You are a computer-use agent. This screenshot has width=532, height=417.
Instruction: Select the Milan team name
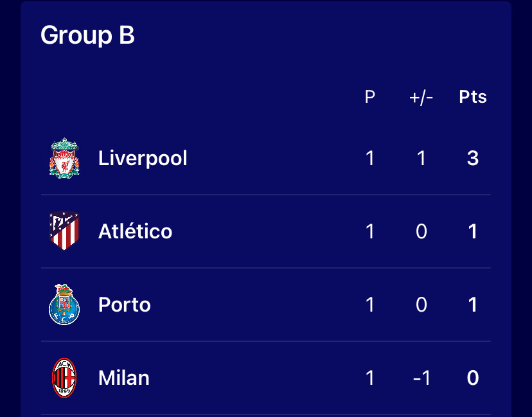[124, 378]
